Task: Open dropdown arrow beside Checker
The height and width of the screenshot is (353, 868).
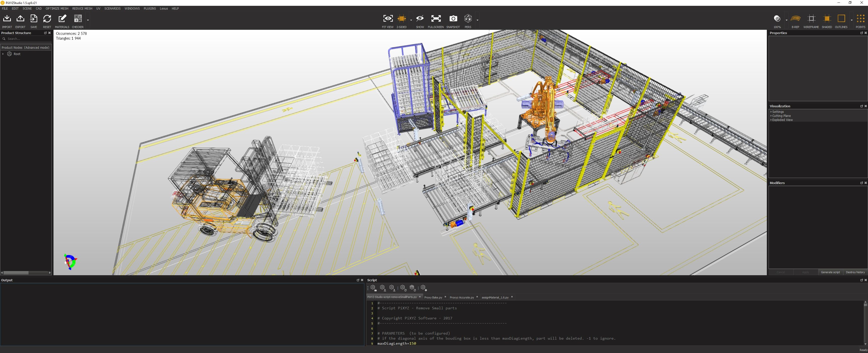Action: [x=88, y=20]
